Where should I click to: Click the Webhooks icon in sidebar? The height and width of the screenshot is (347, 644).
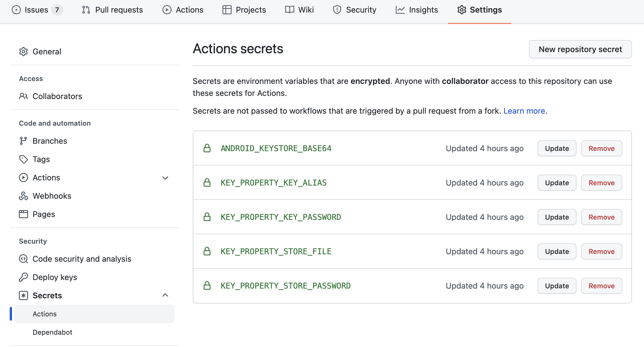pos(23,196)
